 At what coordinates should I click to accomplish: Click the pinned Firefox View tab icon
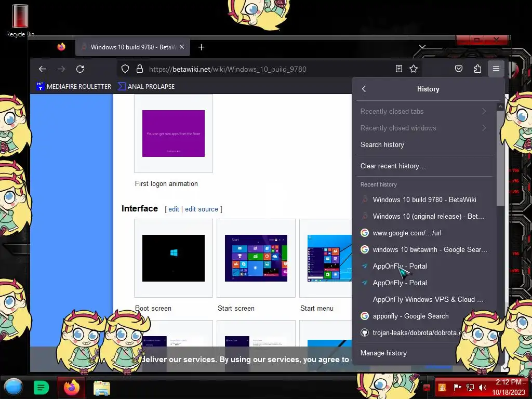tap(61, 47)
